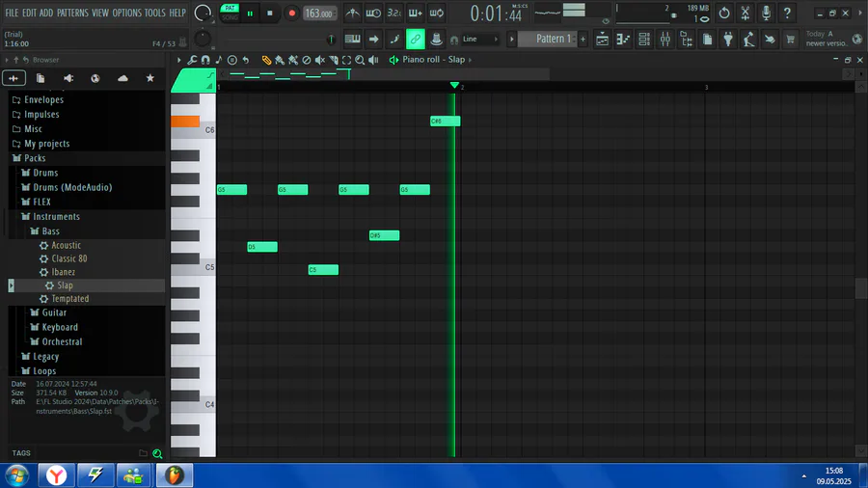This screenshot has height=488, width=868.
Task: Open the tempo tapper hammer icon
Action: pos(749,40)
